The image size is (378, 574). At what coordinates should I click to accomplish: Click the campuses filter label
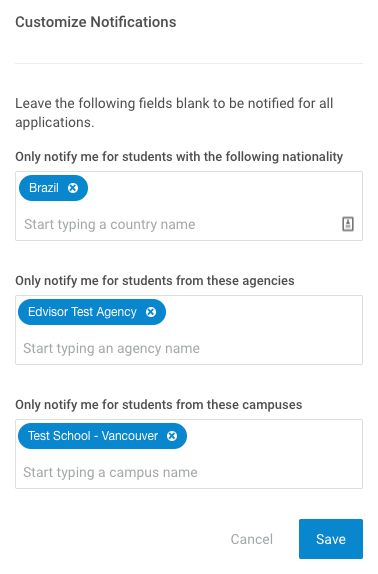click(x=158, y=405)
